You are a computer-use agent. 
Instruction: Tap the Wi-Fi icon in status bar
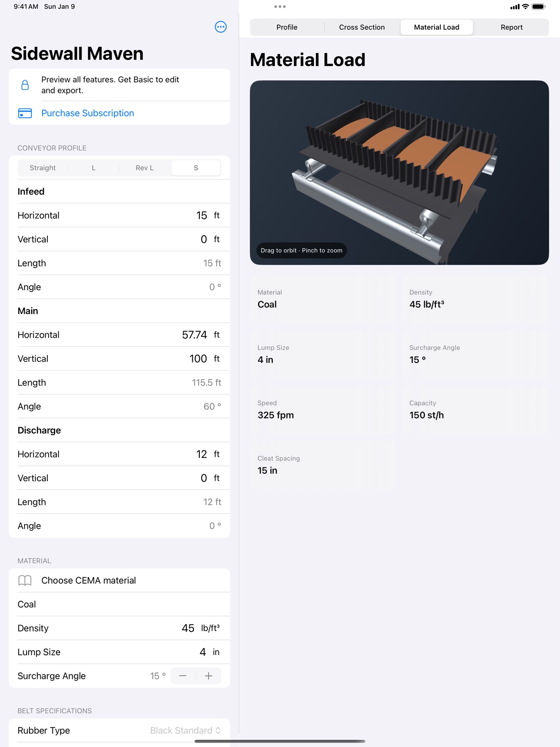coord(525,7)
